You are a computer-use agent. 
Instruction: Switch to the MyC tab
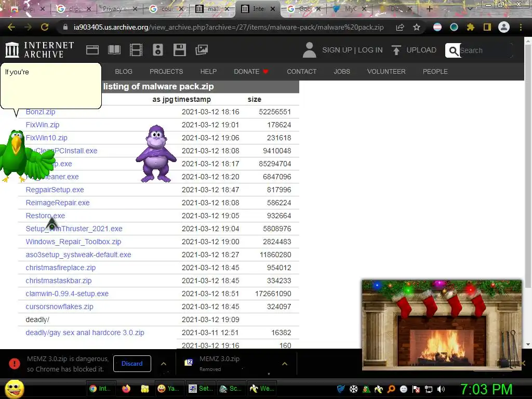[x=350, y=9]
